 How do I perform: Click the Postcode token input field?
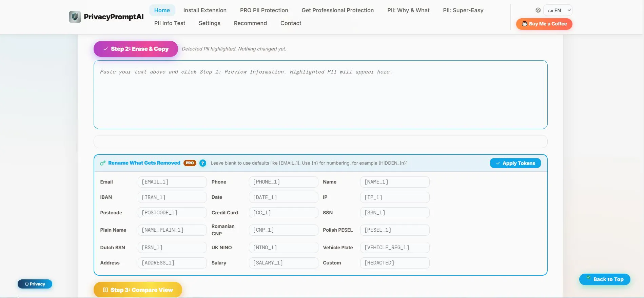[172, 213]
